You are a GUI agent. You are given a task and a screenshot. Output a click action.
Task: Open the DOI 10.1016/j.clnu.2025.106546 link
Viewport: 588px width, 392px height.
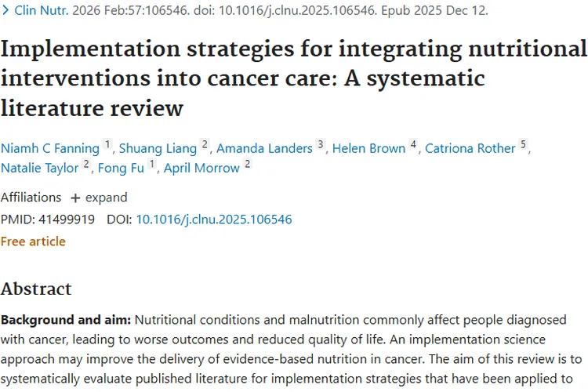point(214,220)
